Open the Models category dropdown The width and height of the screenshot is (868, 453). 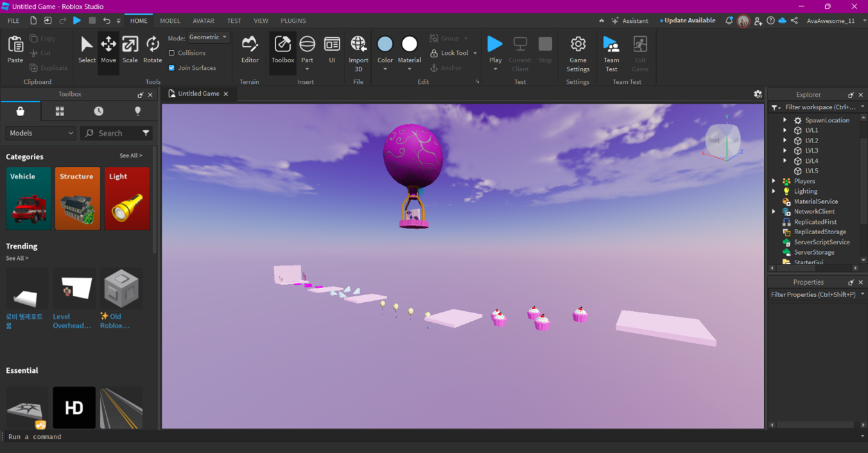click(40, 133)
